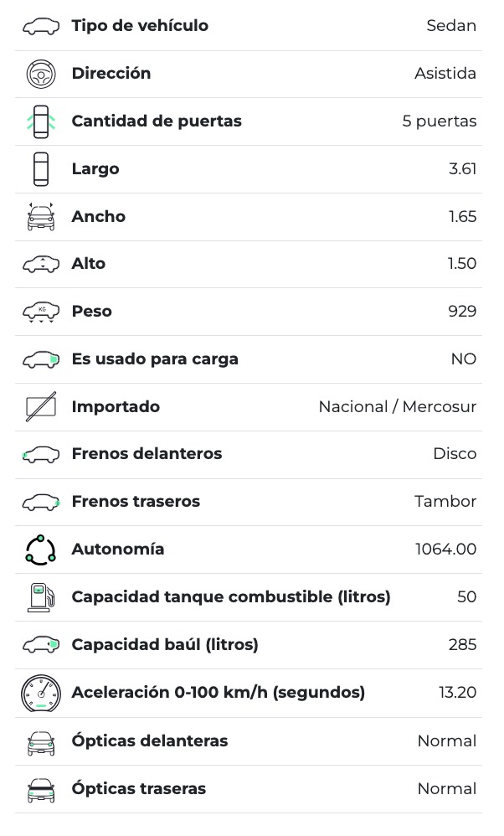
Task: Click the steering wheel icon for Dirección
Action: (41, 74)
